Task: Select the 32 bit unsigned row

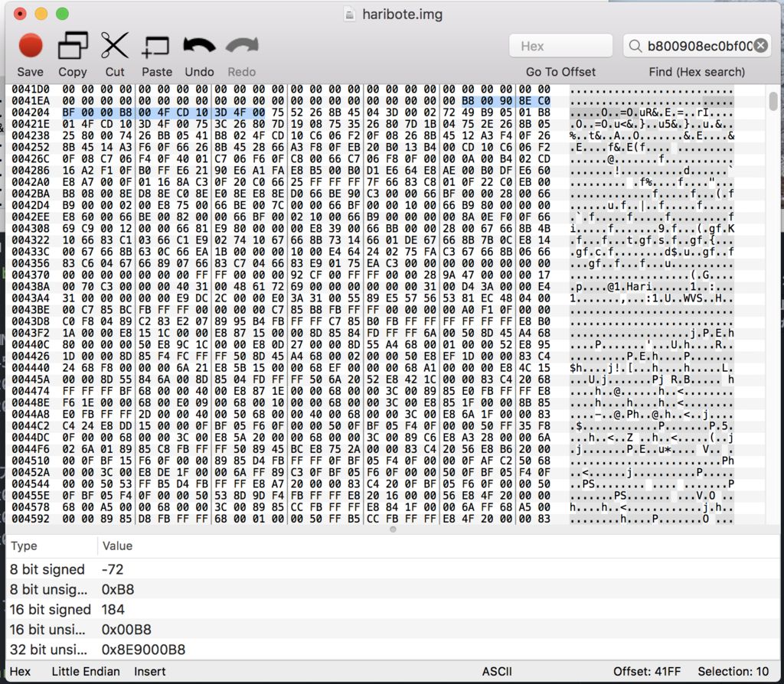Action: (393, 649)
